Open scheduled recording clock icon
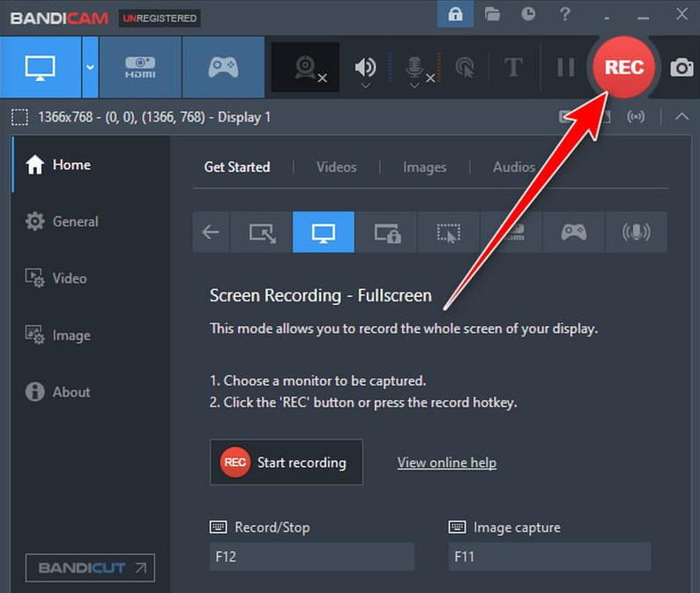 click(x=529, y=14)
